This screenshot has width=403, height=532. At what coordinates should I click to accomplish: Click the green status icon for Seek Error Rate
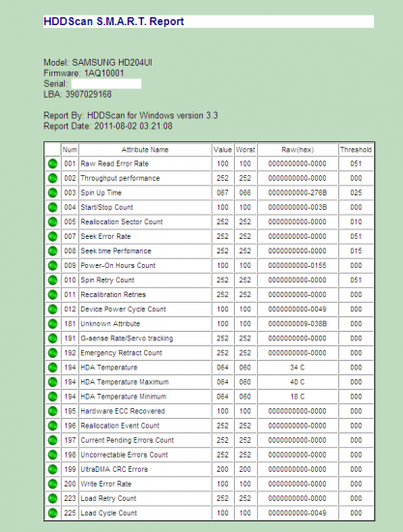52,236
